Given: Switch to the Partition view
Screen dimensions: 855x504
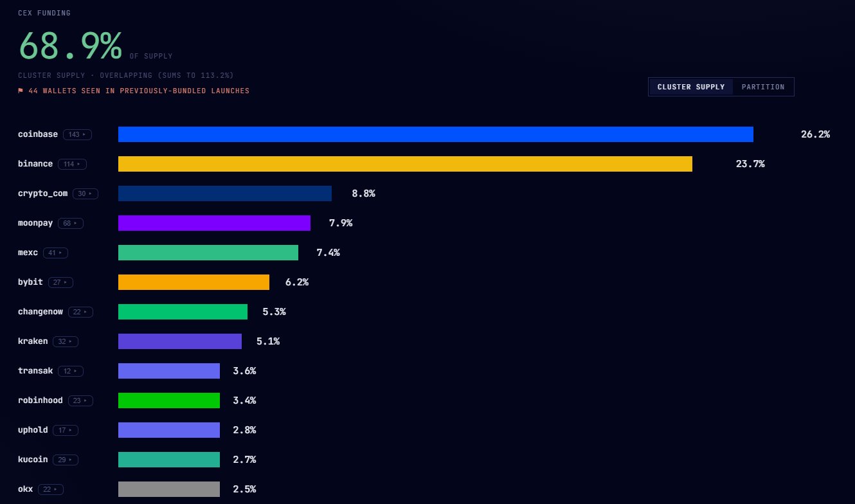Looking at the screenshot, I should 763,87.
